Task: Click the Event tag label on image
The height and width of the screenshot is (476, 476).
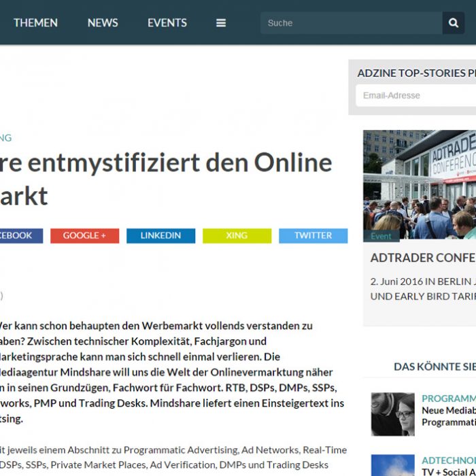Action: pyautogui.click(x=381, y=236)
